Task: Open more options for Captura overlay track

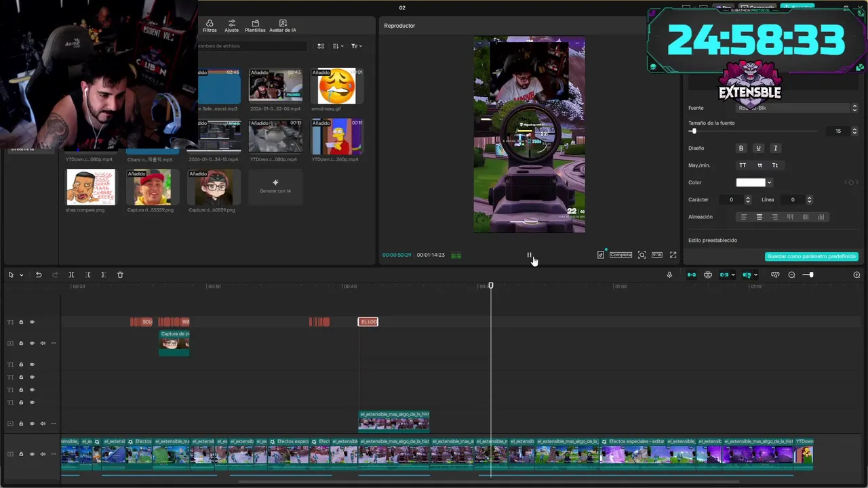Action: pyautogui.click(x=54, y=343)
